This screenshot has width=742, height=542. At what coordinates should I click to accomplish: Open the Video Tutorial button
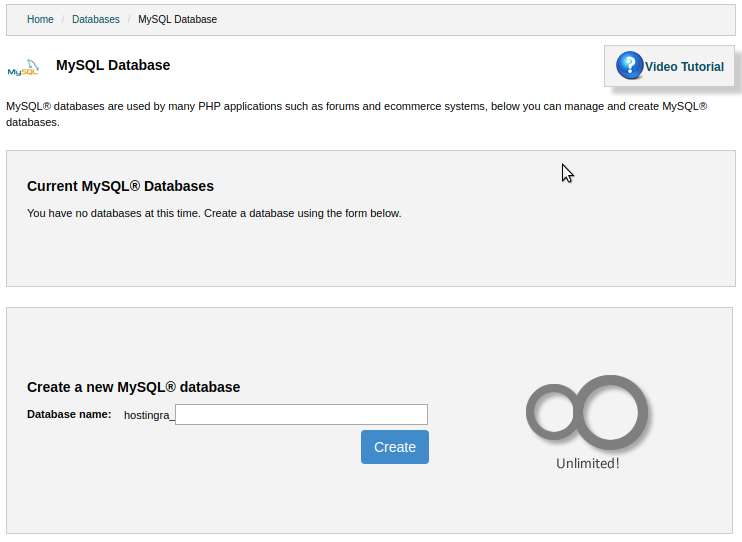click(x=669, y=66)
